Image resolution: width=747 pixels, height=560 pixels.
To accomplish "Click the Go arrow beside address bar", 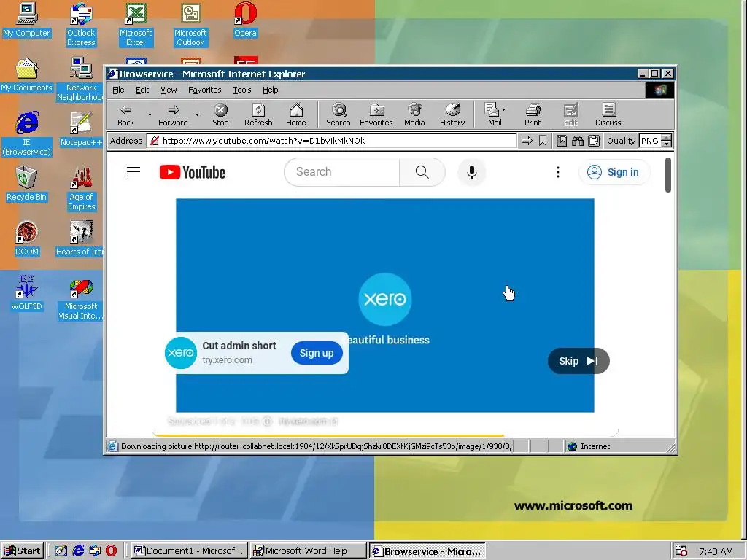I will [527, 141].
